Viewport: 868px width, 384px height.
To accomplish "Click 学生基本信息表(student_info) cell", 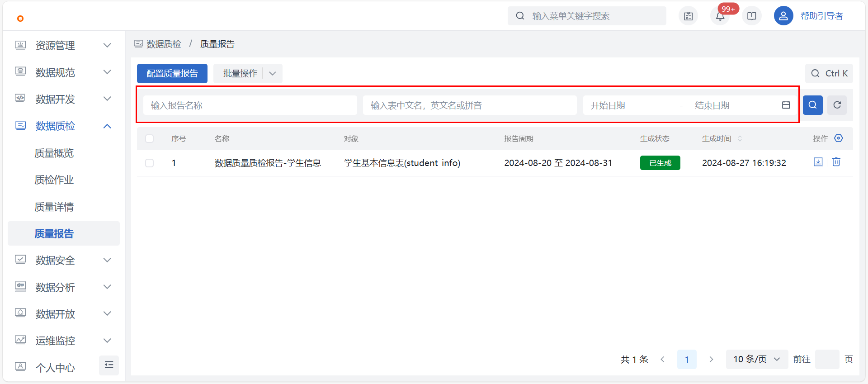I will click(x=402, y=163).
